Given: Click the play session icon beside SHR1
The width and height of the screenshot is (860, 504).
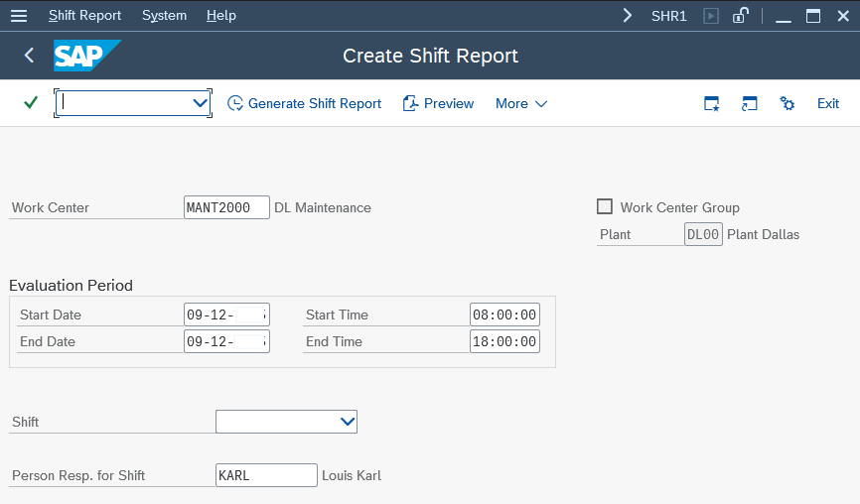Looking at the screenshot, I should coord(711,16).
